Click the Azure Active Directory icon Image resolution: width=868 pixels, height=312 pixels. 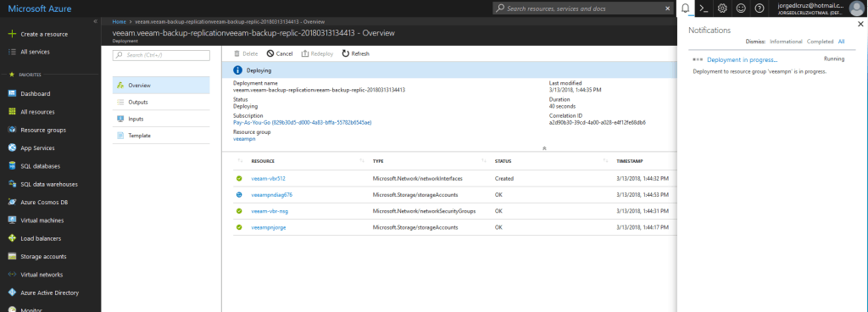[x=12, y=292]
